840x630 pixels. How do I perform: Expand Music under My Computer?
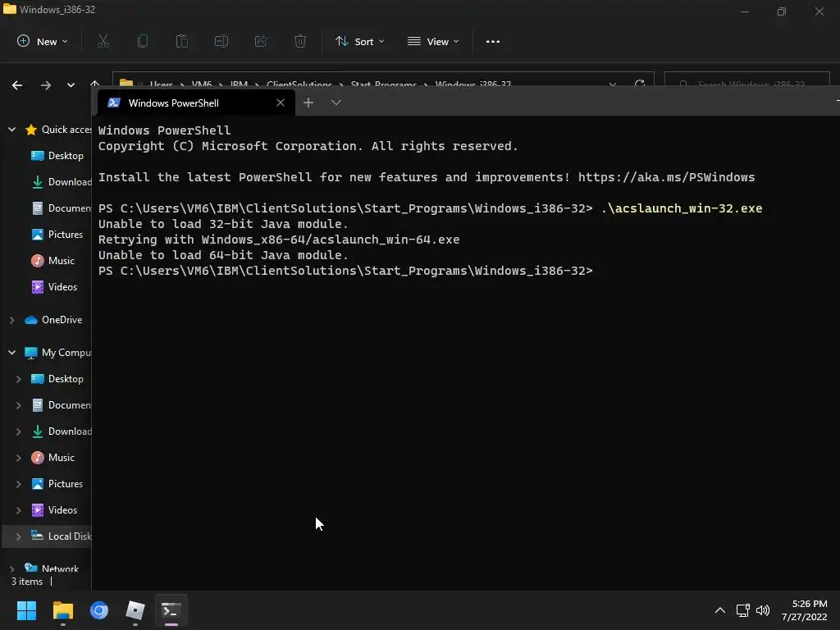(19, 458)
